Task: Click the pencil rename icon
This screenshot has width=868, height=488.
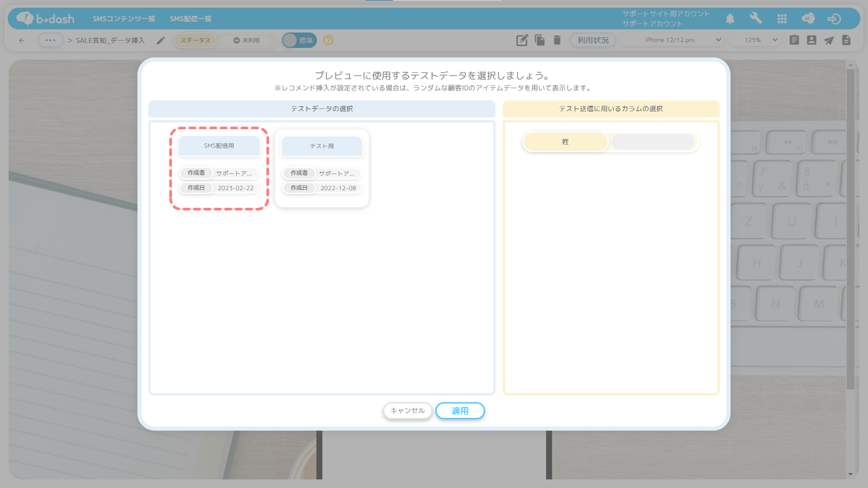Action: click(x=161, y=40)
